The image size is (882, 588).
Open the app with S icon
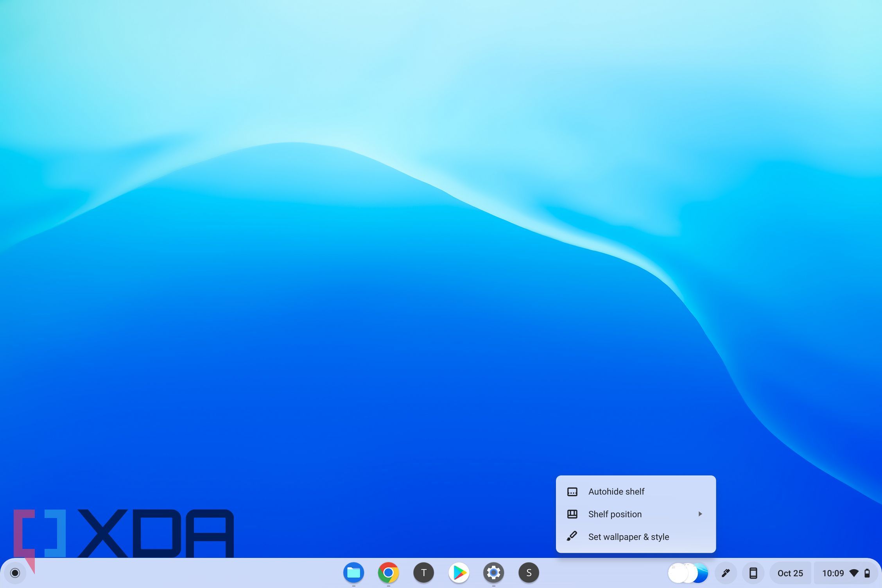pyautogui.click(x=529, y=573)
